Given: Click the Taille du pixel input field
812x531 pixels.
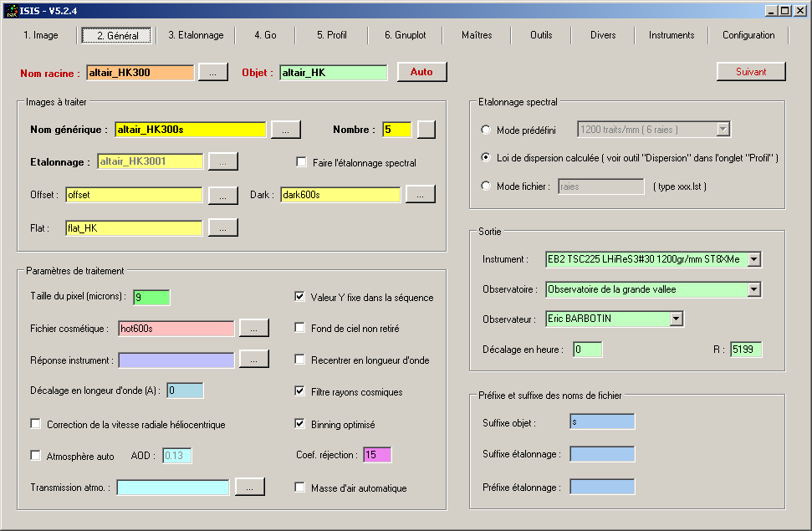Looking at the screenshot, I should (151, 298).
